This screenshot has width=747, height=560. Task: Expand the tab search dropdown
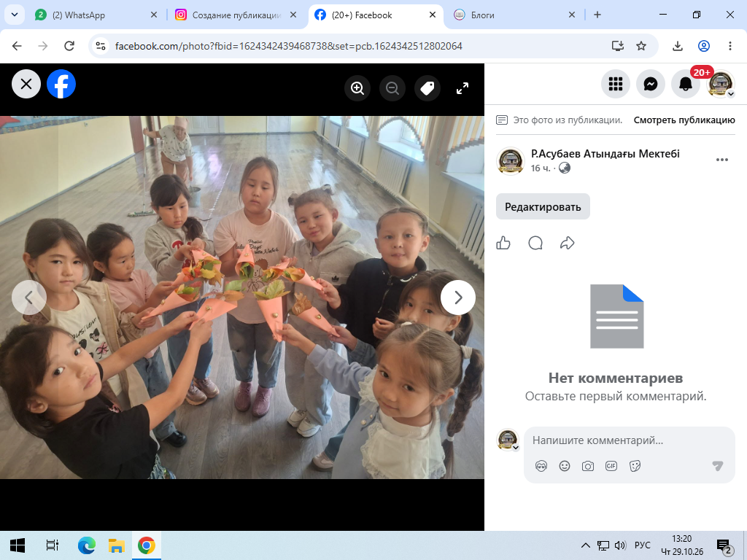(15, 15)
